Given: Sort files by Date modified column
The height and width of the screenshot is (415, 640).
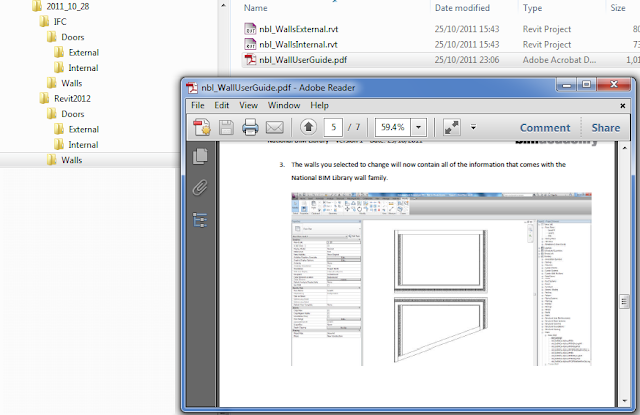Looking at the screenshot, I should pos(462,8).
